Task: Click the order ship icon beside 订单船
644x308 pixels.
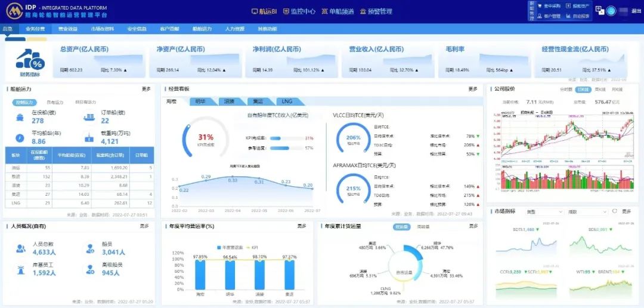Action: (x=89, y=117)
